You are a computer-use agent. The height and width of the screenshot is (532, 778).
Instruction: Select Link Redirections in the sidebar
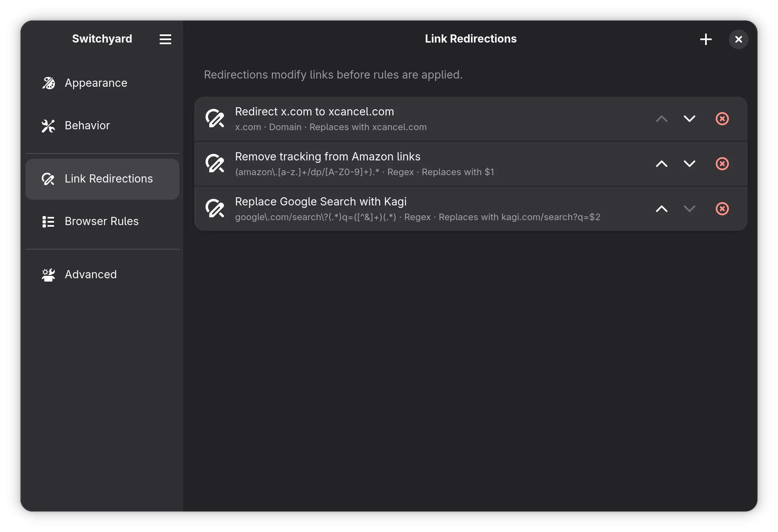pyautogui.click(x=102, y=179)
